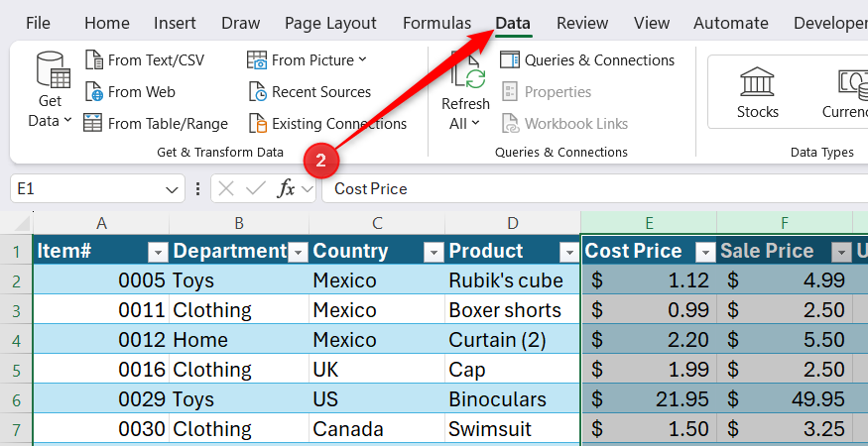This screenshot has width=868, height=446.
Task: Select the cell containing Canada
Action: [377, 429]
